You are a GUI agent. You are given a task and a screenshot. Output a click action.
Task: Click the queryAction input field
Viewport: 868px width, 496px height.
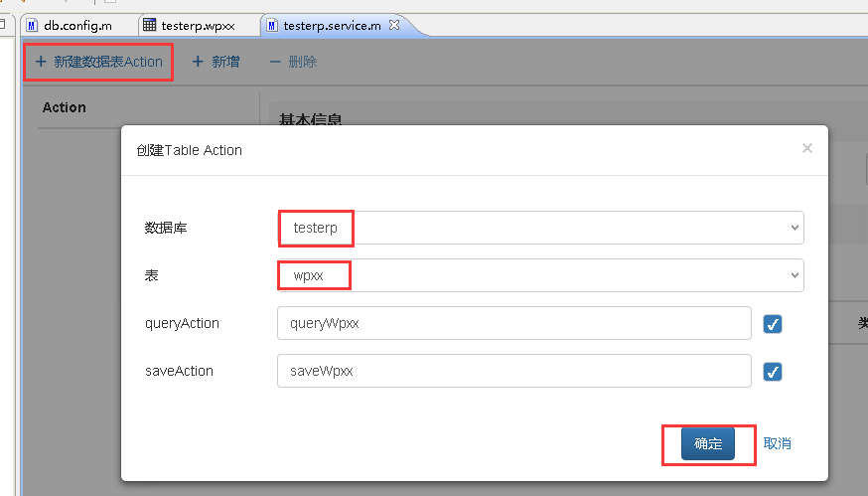[514, 323]
